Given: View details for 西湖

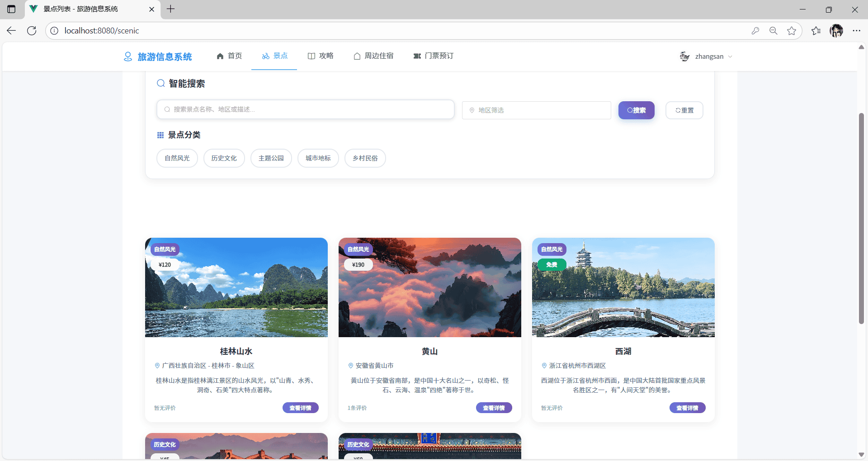Looking at the screenshot, I should (x=688, y=408).
